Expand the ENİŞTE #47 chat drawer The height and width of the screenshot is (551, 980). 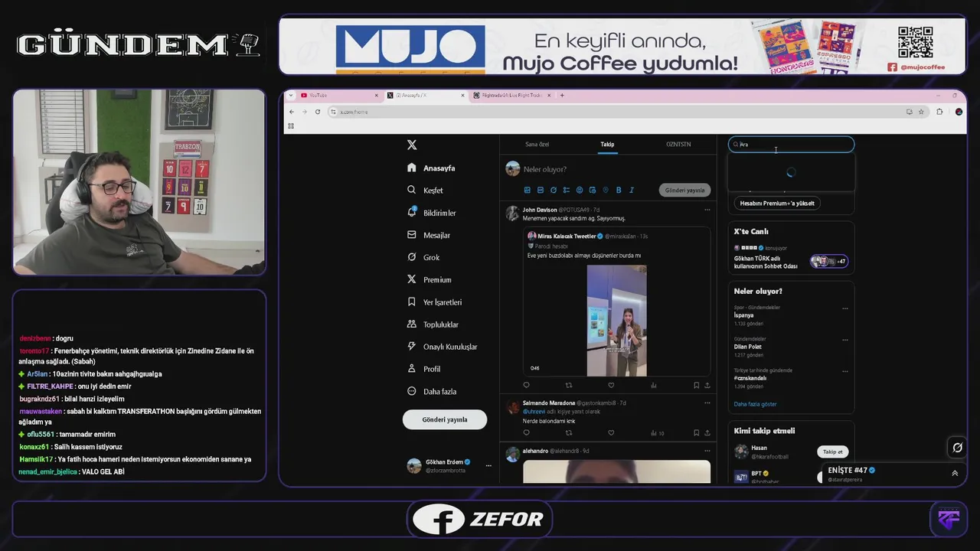pyautogui.click(x=955, y=473)
